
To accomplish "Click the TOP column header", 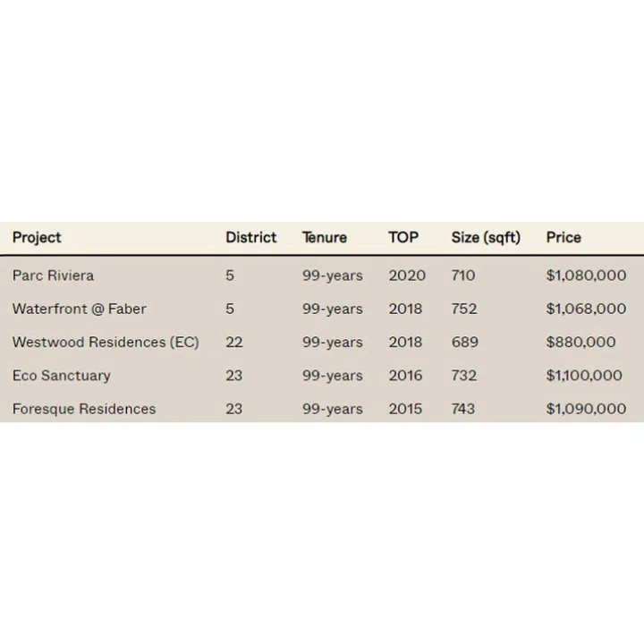I will coord(402,237).
